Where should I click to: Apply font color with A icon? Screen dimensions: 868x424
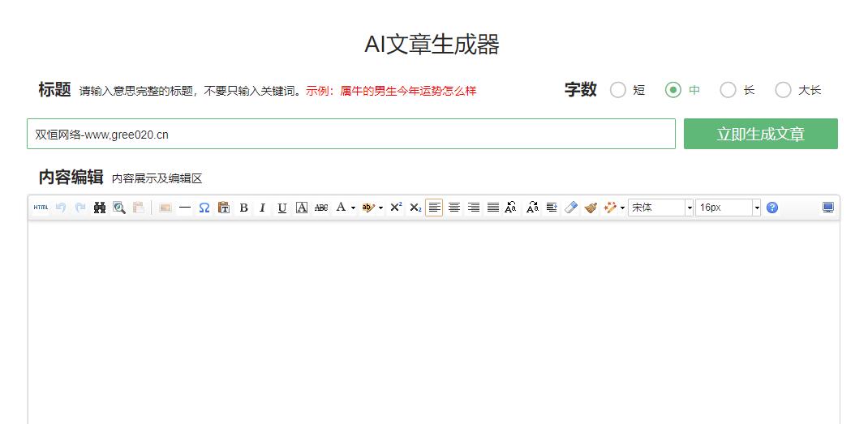pyautogui.click(x=341, y=208)
